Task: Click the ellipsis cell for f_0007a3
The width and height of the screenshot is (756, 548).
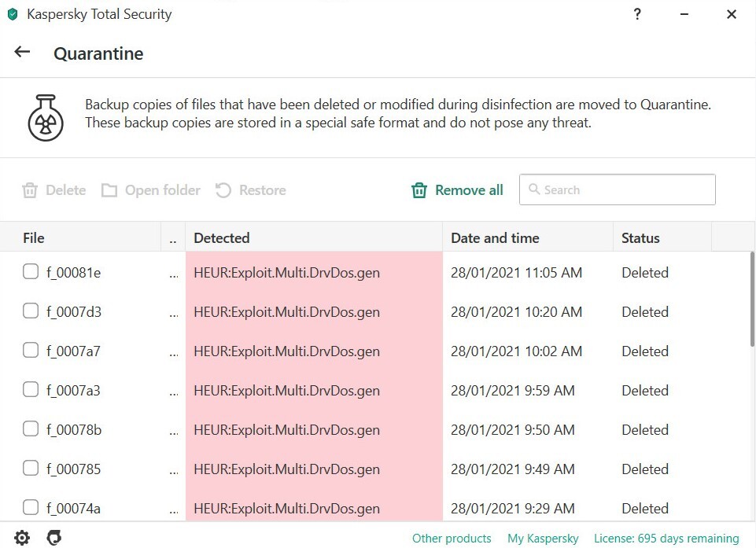Action: [x=174, y=393]
